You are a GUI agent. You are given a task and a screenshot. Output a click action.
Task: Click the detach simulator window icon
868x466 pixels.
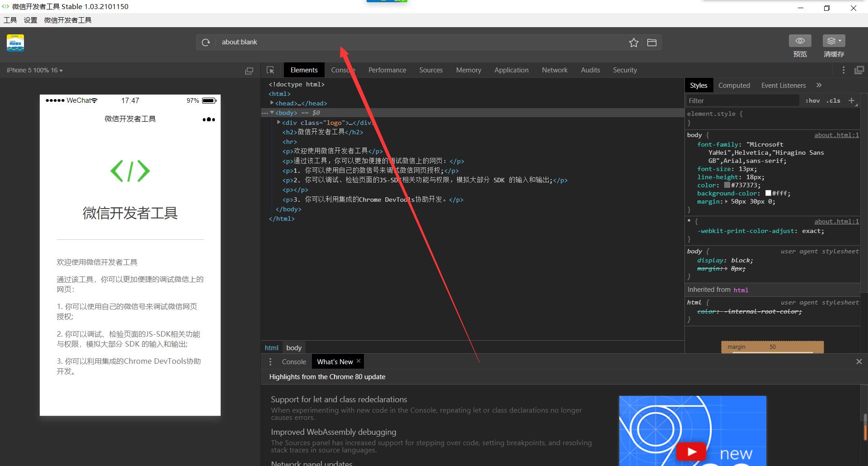pyautogui.click(x=249, y=71)
